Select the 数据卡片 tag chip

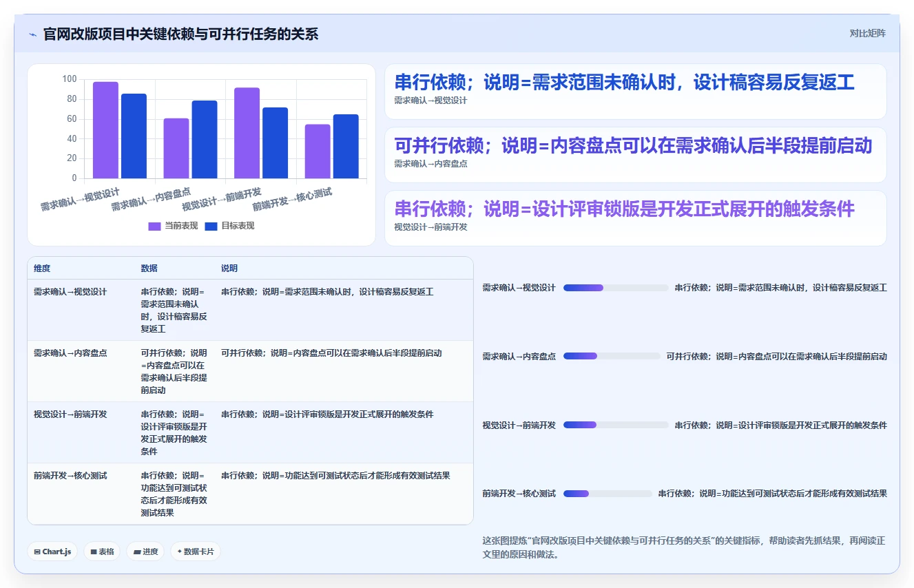196,552
